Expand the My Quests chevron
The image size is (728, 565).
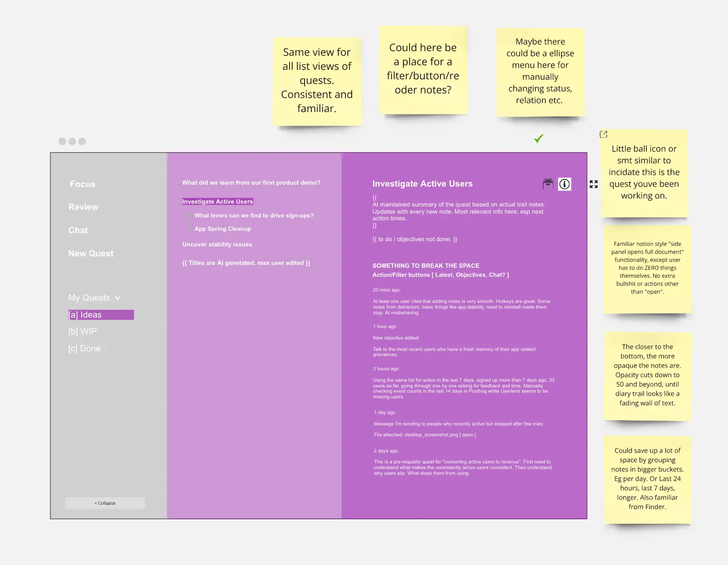point(118,298)
